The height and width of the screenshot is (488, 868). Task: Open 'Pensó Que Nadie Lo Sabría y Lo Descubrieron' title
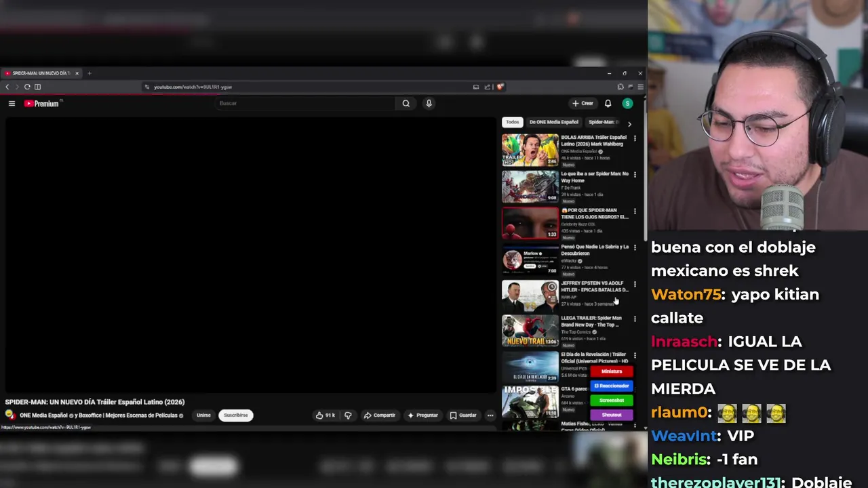[x=595, y=250]
